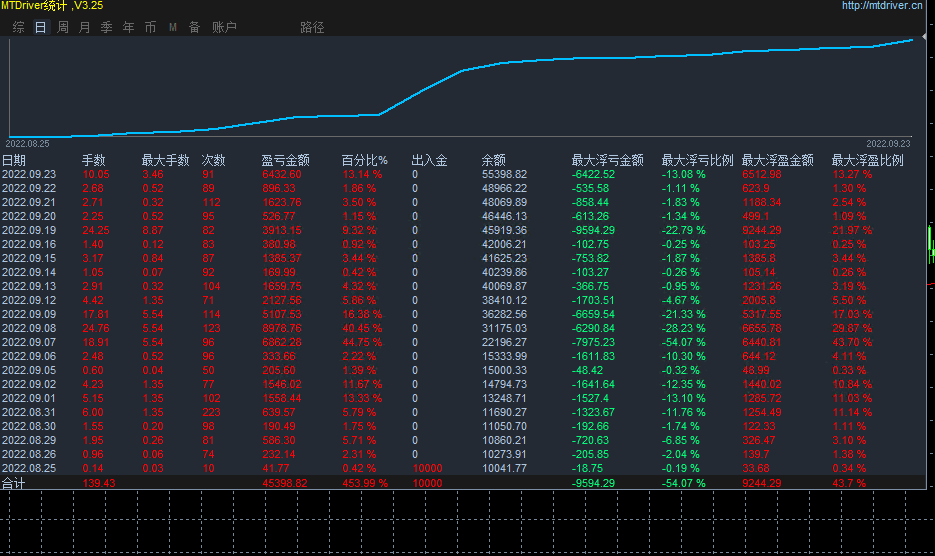Click the 币 currency tab
935x556 pixels.
tap(150, 27)
